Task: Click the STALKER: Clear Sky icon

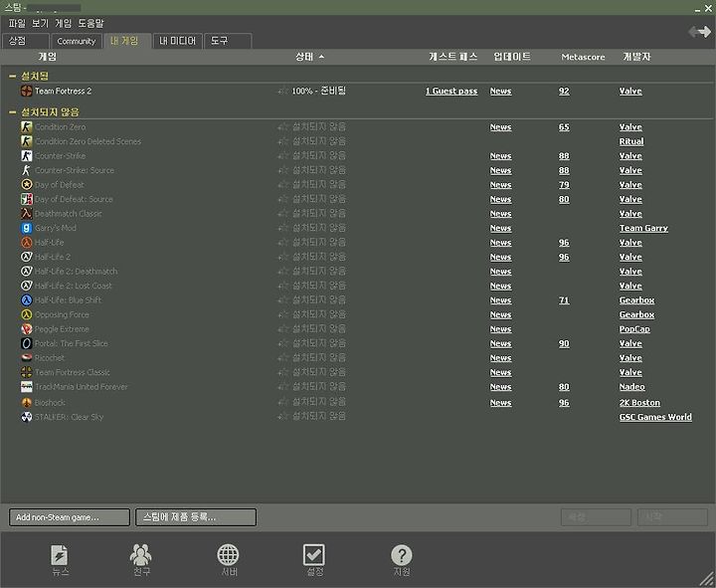Action: 27,417
